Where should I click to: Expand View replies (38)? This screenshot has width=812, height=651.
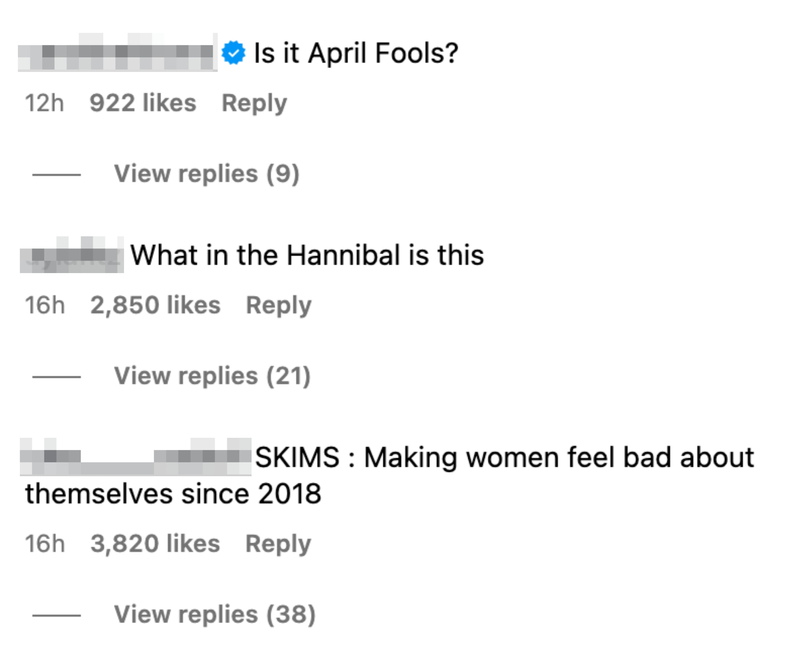point(215,615)
